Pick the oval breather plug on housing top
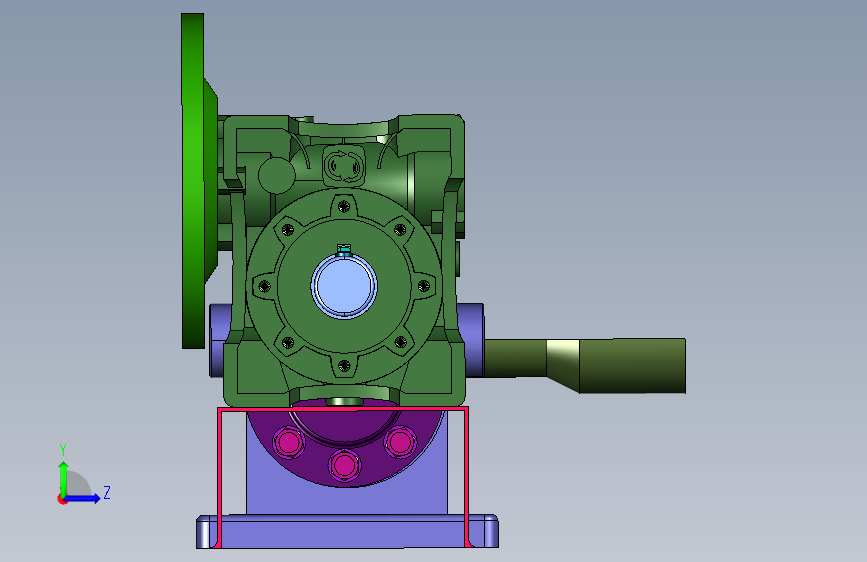This screenshot has height=562, width=867. 344,165
